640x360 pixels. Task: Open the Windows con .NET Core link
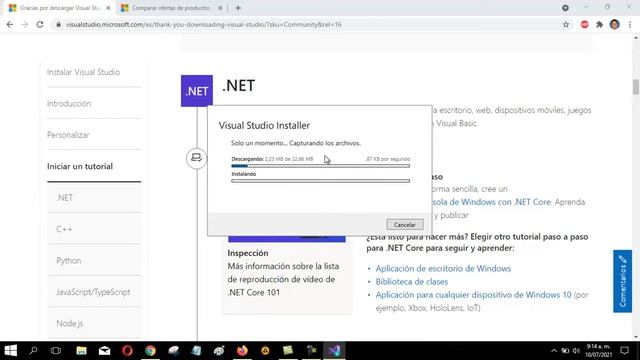tap(491, 202)
